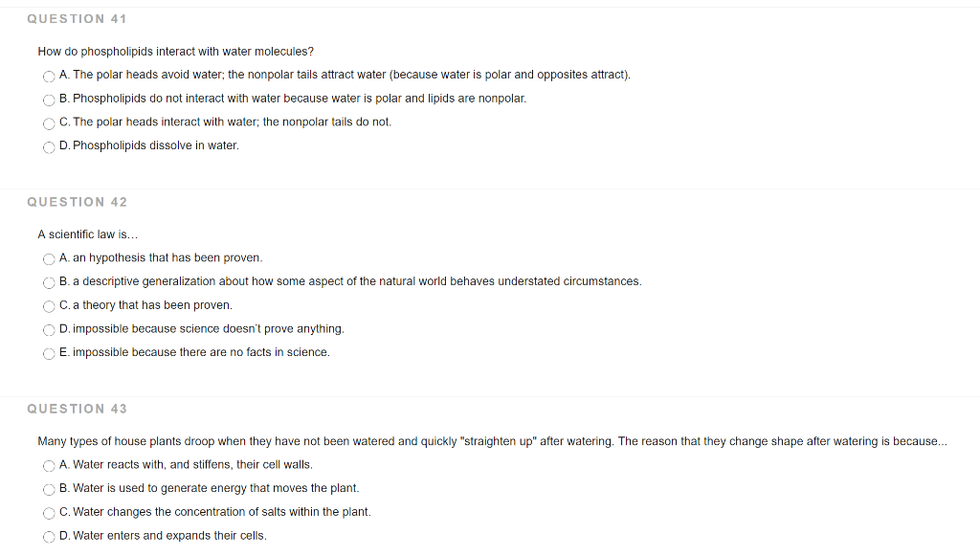Select option C 'a theory that has been proven'
Viewport: 980px width, 556px height.
pyautogui.click(x=49, y=306)
